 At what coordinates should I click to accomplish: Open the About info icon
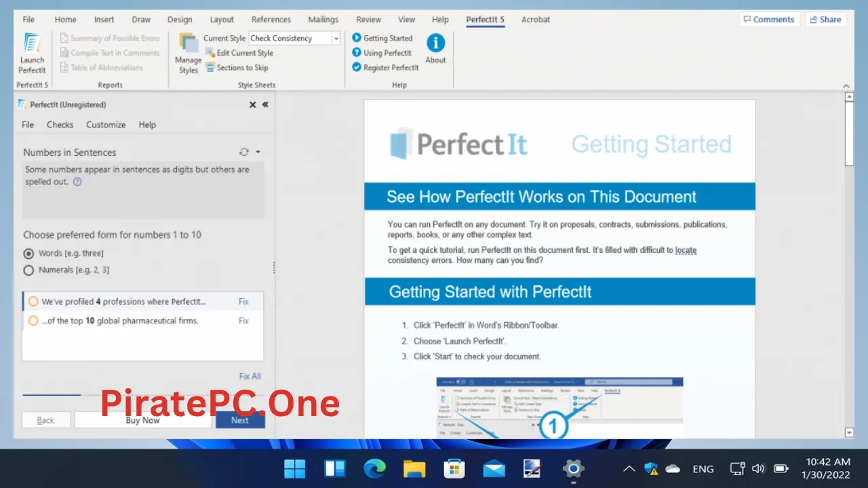pos(435,49)
